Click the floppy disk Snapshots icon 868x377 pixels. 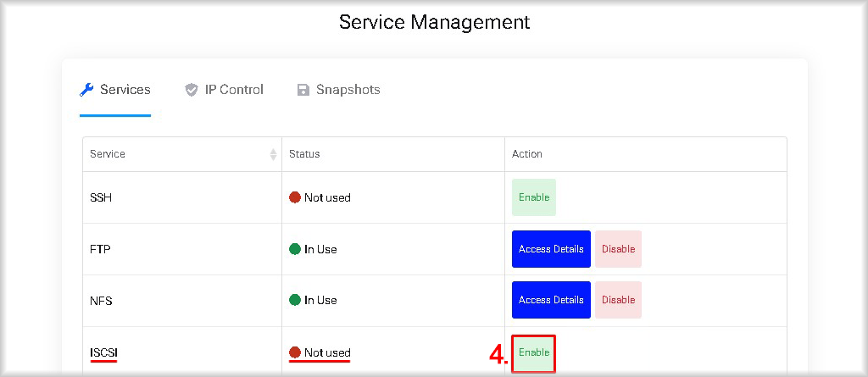[x=303, y=91]
